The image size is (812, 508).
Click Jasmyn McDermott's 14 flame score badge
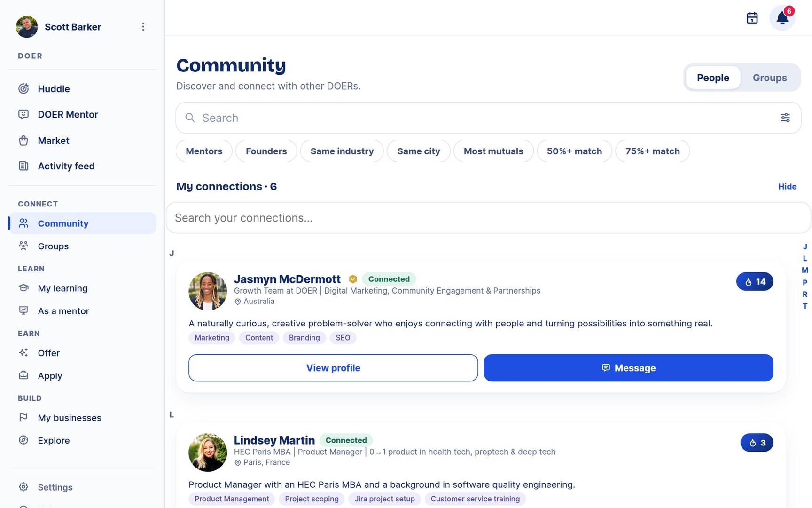(x=755, y=282)
